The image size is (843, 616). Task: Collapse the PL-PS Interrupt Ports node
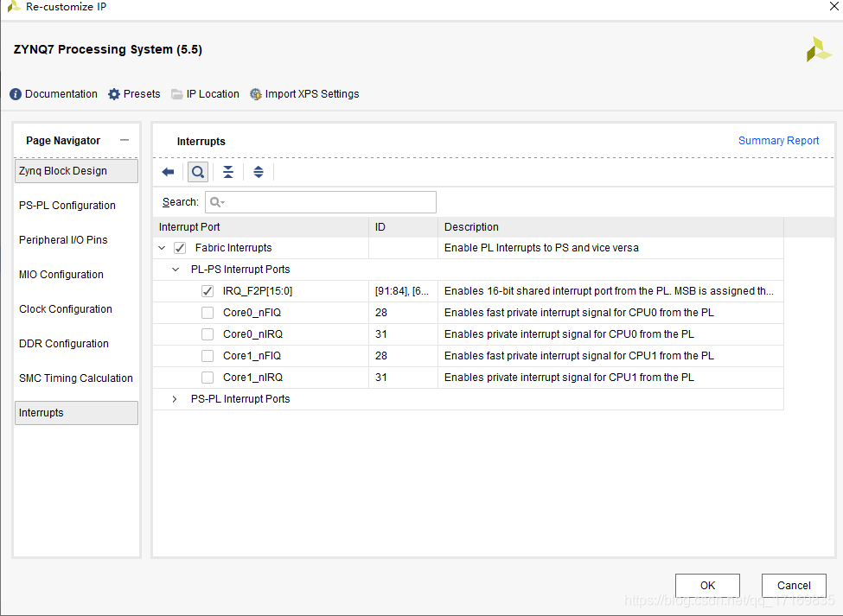176,269
